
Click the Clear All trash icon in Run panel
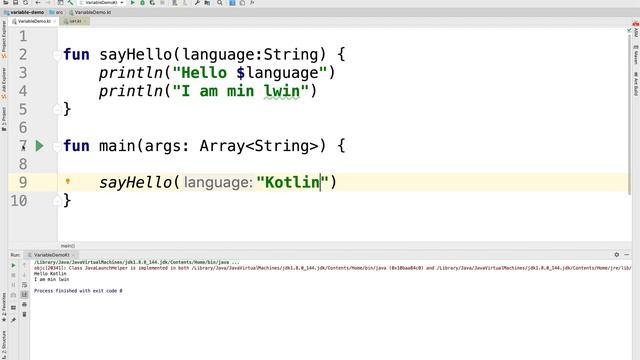[24, 315]
